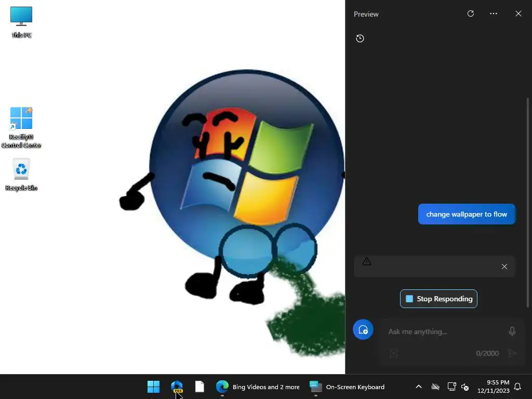
Task: Close the Copilot Preview panel
Action: 518,14
